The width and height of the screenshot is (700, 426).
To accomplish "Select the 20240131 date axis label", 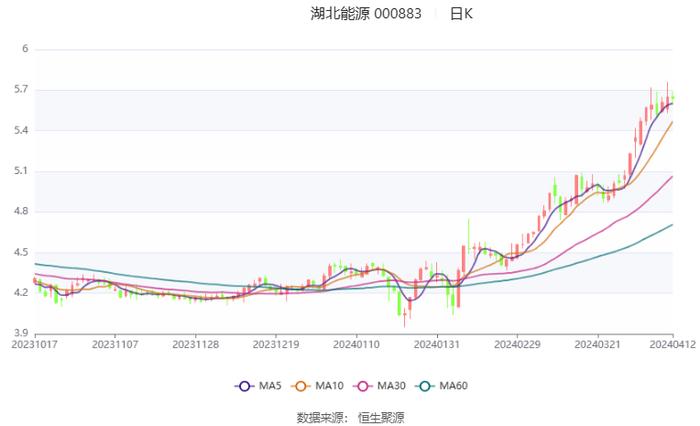I will [x=437, y=345].
